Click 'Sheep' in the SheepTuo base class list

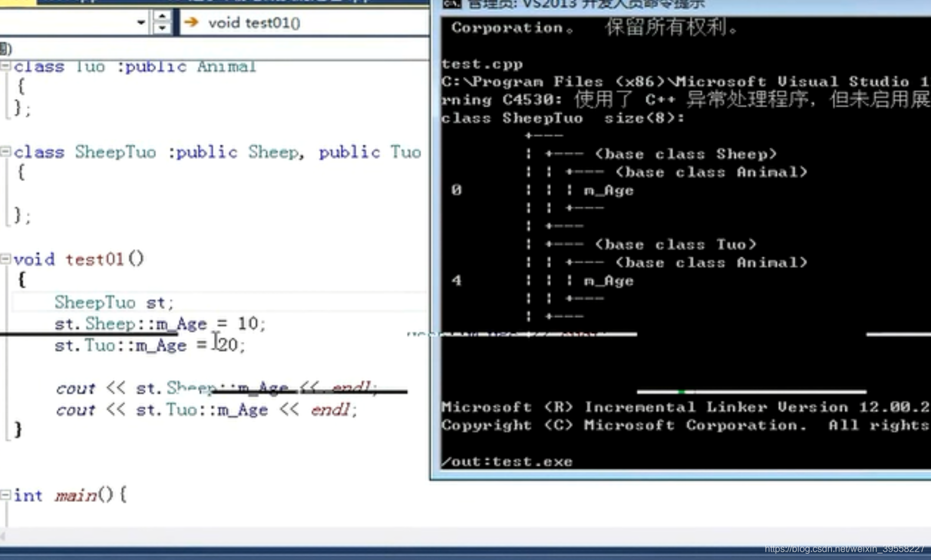273,153
